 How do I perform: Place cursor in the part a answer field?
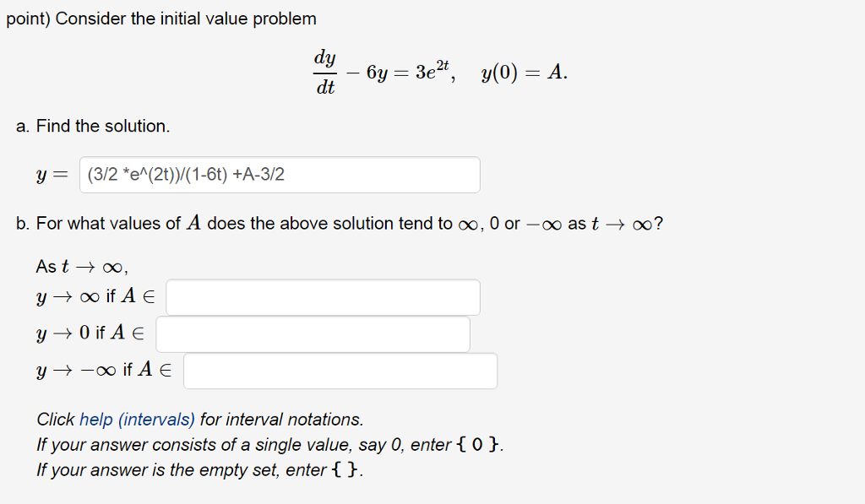pos(279,175)
